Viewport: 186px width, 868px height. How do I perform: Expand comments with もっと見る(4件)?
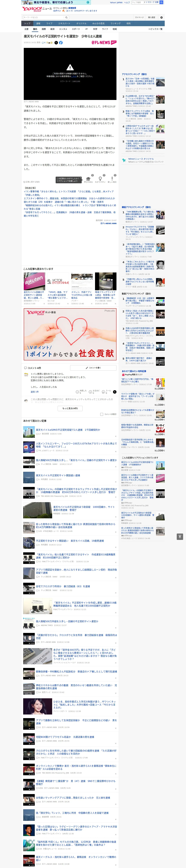70,408
